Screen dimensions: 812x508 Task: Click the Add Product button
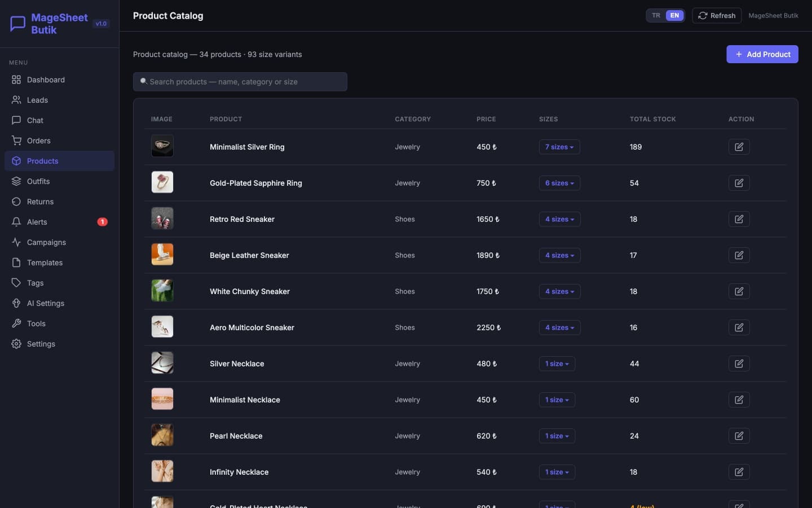coord(762,54)
